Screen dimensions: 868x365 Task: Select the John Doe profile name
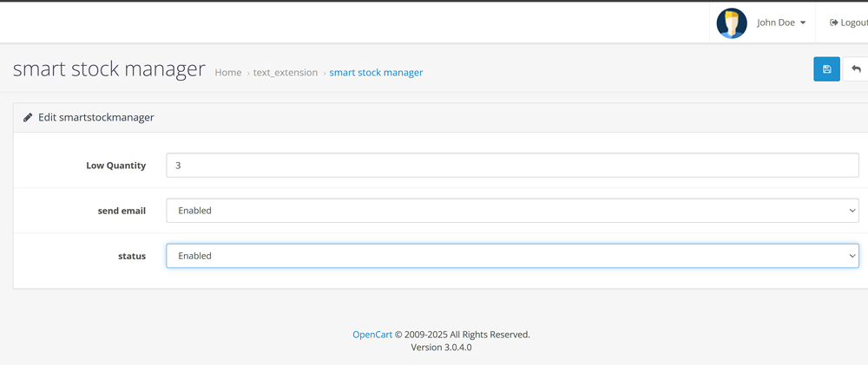pyautogui.click(x=775, y=23)
